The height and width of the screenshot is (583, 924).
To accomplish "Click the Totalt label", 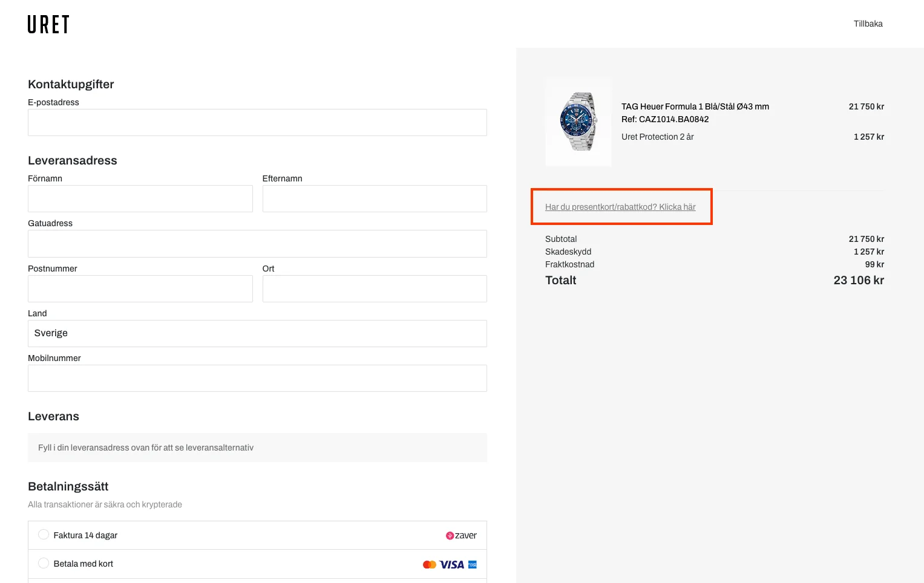I will click(x=560, y=280).
